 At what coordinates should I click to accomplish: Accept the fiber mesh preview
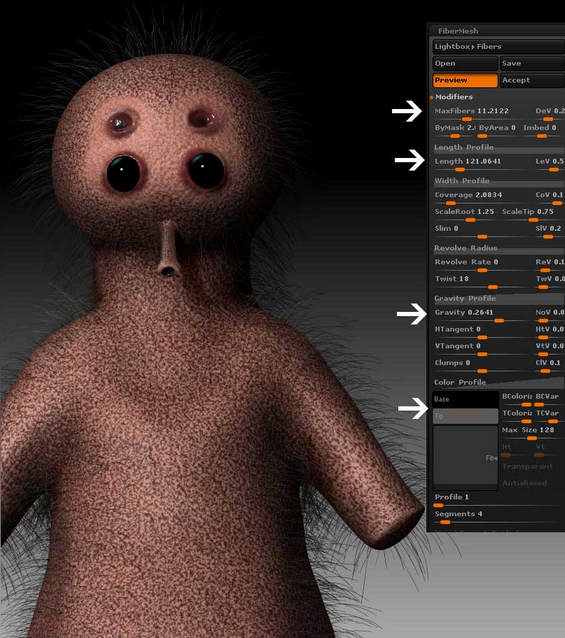coord(532,80)
